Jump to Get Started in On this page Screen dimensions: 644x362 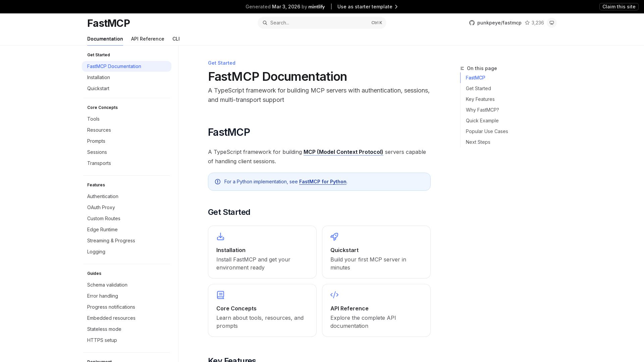point(478,88)
